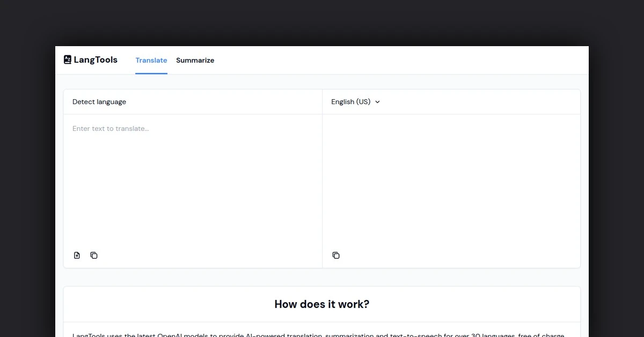Click the How does it work heading
Image resolution: width=644 pixels, height=337 pixels.
point(321,304)
